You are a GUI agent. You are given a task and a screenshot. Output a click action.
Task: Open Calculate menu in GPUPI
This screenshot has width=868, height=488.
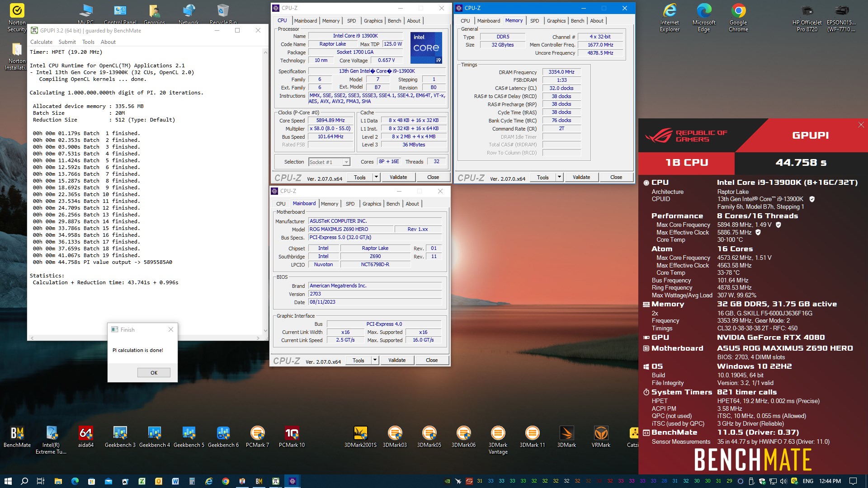coord(41,42)
